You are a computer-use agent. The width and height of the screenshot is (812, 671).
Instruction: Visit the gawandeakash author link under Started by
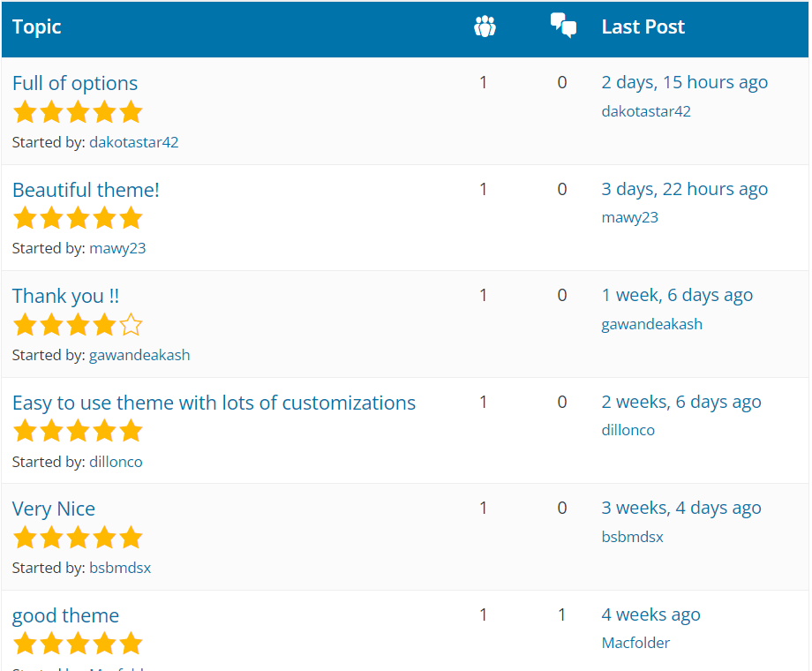coord(139,355)
